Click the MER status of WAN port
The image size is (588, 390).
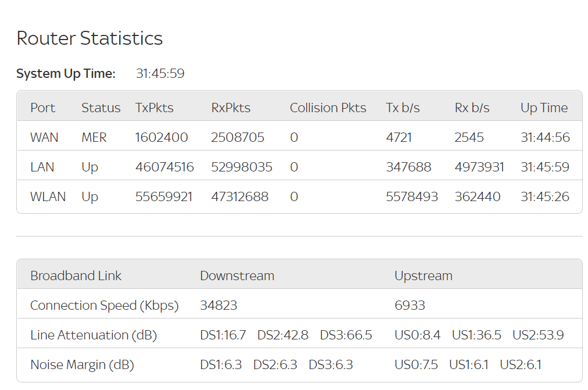[94, 138]
